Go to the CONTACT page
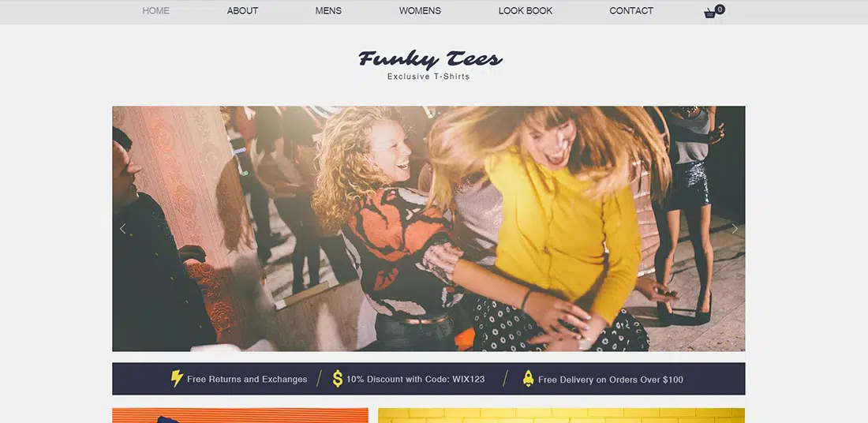868x423 pixels. [631, 10]
